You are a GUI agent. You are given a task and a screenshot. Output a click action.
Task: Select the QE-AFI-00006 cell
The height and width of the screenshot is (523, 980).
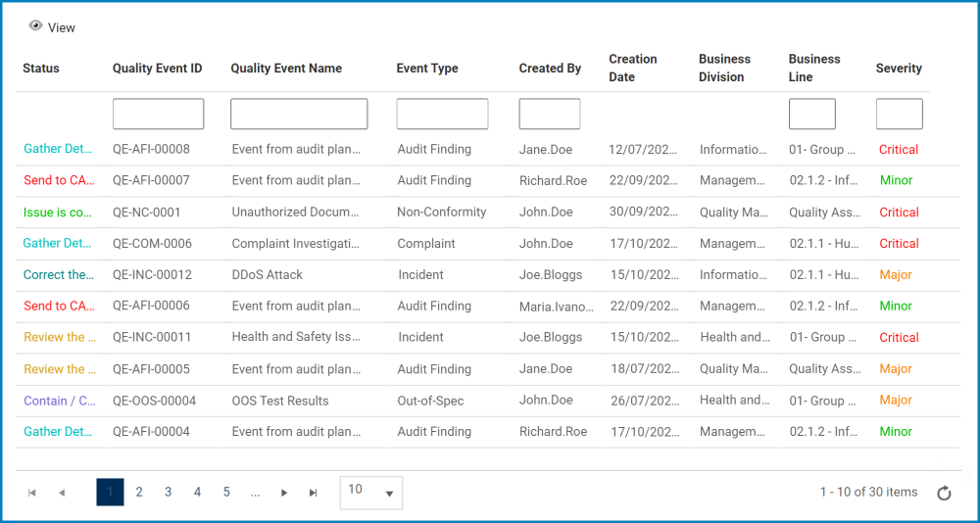pos(151,306)
